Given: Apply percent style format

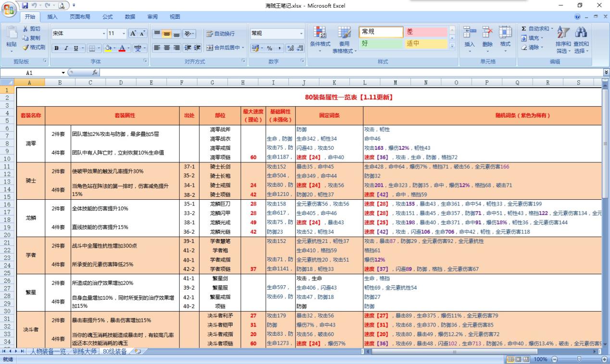Looking at the screenshot, I should coord(271,48).
